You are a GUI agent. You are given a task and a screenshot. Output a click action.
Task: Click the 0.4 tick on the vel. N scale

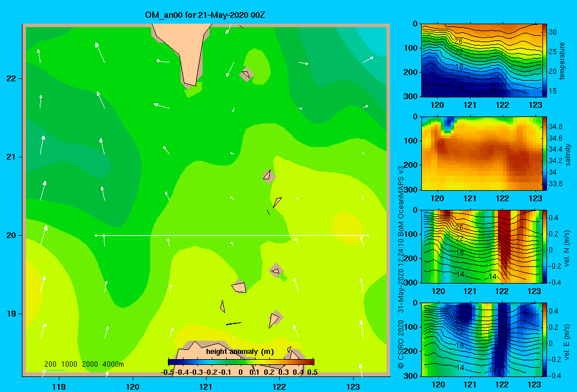click(554, 218)
